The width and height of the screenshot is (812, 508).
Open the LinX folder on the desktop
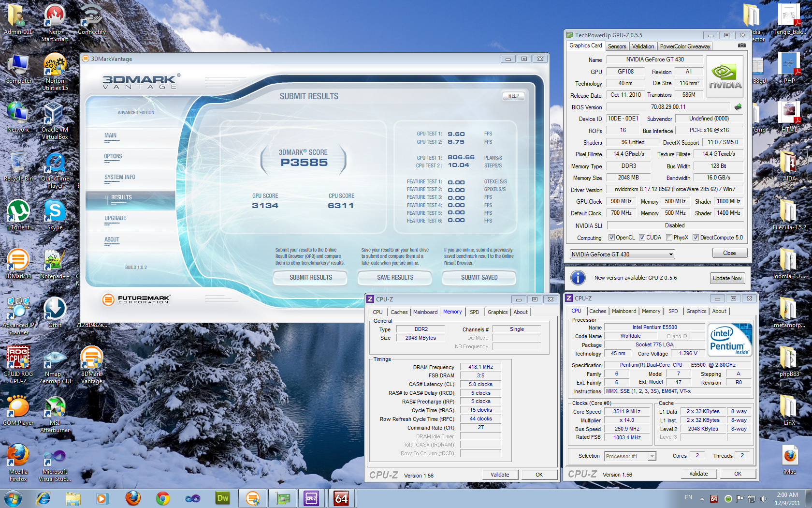point(789,410)
